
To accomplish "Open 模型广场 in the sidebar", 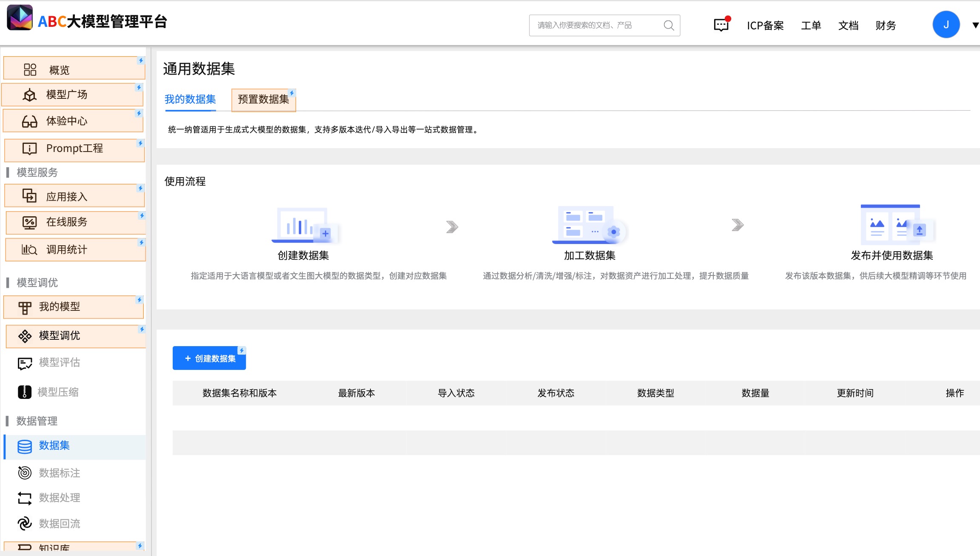I will [72, 95].
